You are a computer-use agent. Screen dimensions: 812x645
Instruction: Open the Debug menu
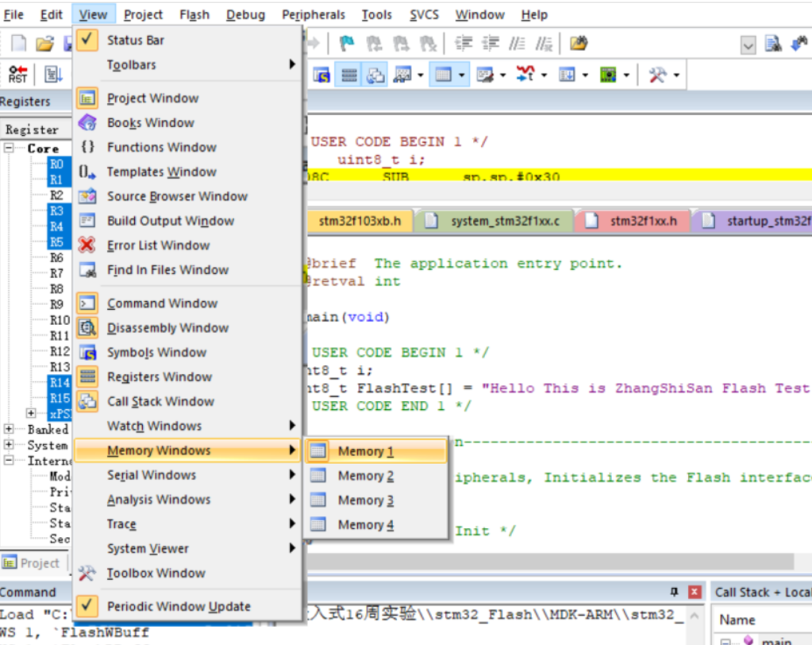coord(245,15)
